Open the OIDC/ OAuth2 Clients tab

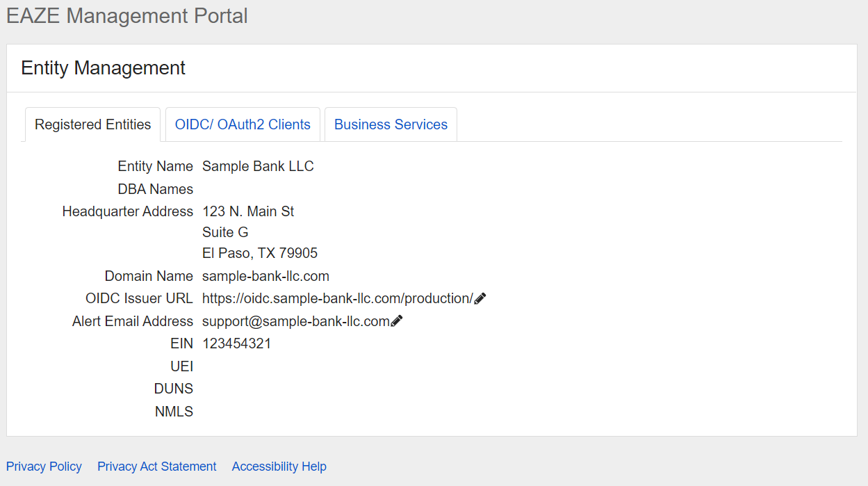click(x=243, y=125)
